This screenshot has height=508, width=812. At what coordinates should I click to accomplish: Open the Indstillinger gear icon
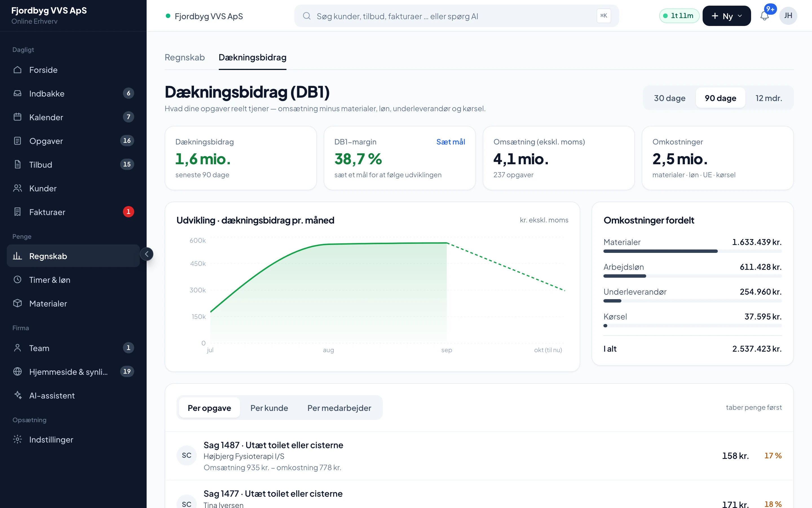pyautogui.click(x=17, y=439)
